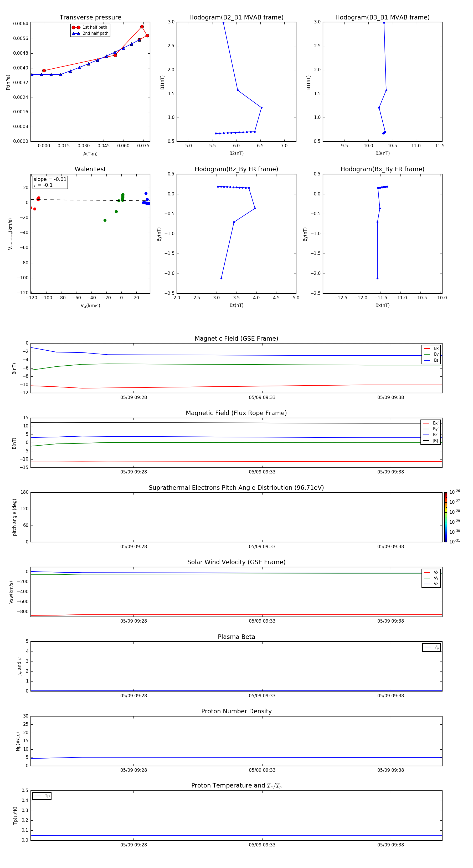Click the "Magnetic Field (Flux Rope Frame)" title
This screenshot has width=473, height=868.
[x=236, y=413]
